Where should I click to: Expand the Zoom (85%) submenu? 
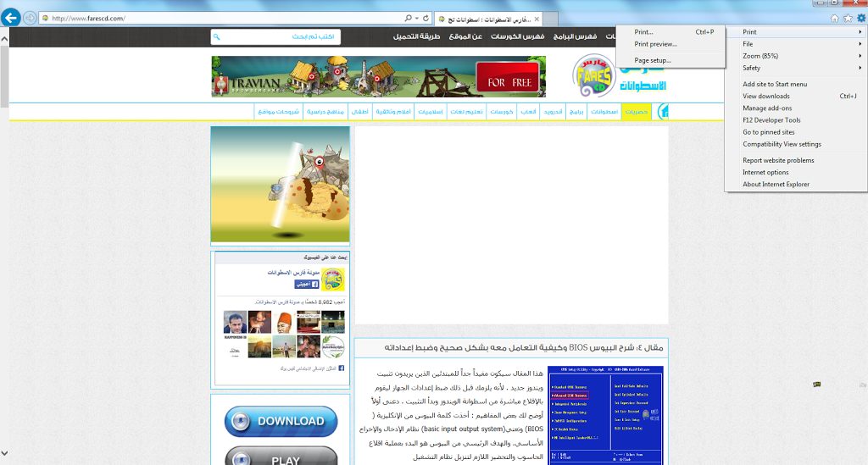796,57
